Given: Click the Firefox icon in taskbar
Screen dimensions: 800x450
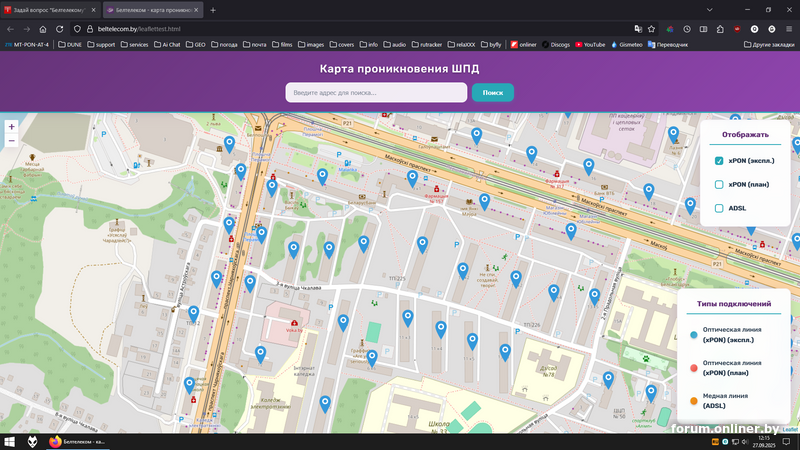Looking at the screenshot, I should click(54, 441).
